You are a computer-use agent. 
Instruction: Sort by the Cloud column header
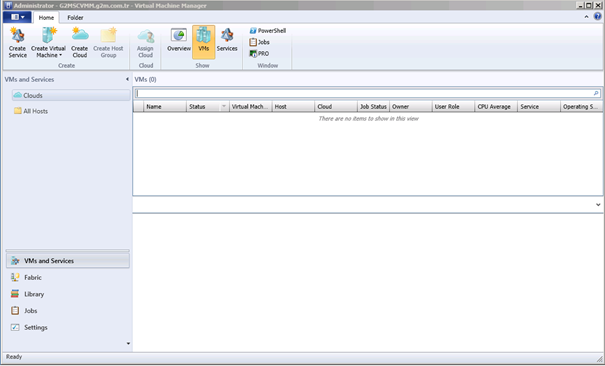(x=336, y=107)
